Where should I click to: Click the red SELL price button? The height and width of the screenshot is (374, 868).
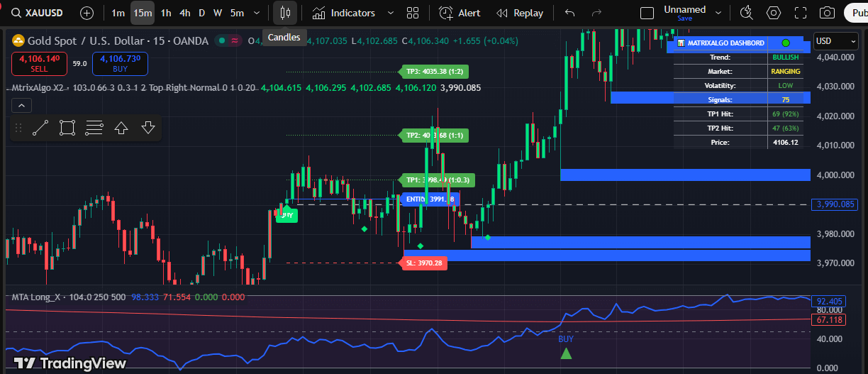coord(39,63)
